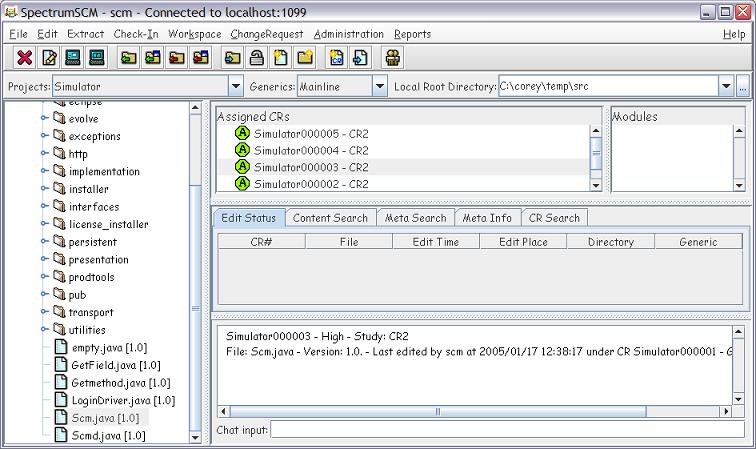Viewport: 756px width, 449px height.
Task: Click the new folder sparkle icon
Action: coord(305,58)
